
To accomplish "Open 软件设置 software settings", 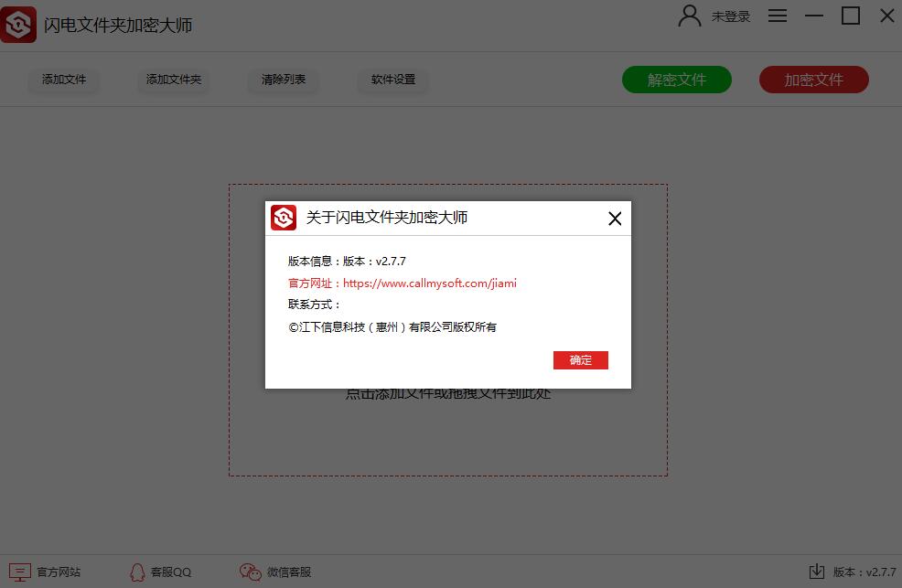I will 392,80.
